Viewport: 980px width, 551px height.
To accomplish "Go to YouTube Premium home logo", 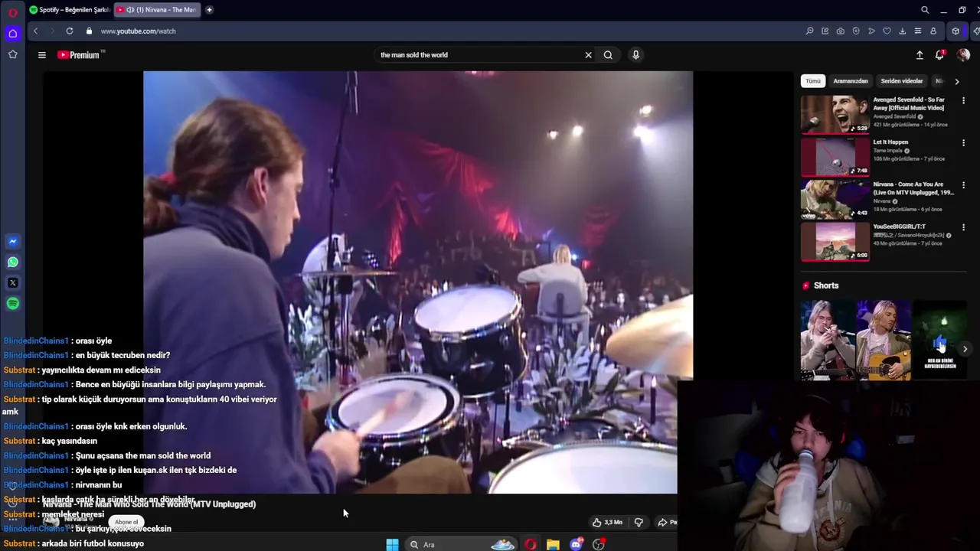I will click(x=79, y=55).
